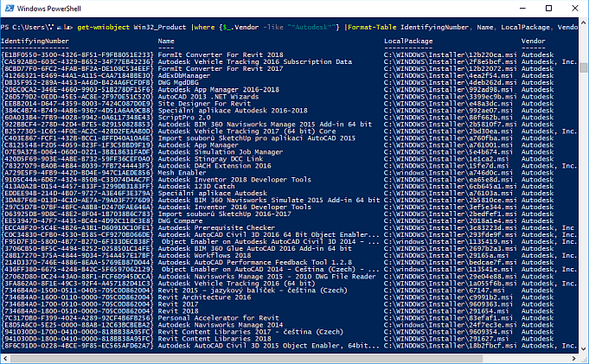Click GUID starting with 8F6C91D0
This screenshot has height=364, width=589.
click(77, 346)
